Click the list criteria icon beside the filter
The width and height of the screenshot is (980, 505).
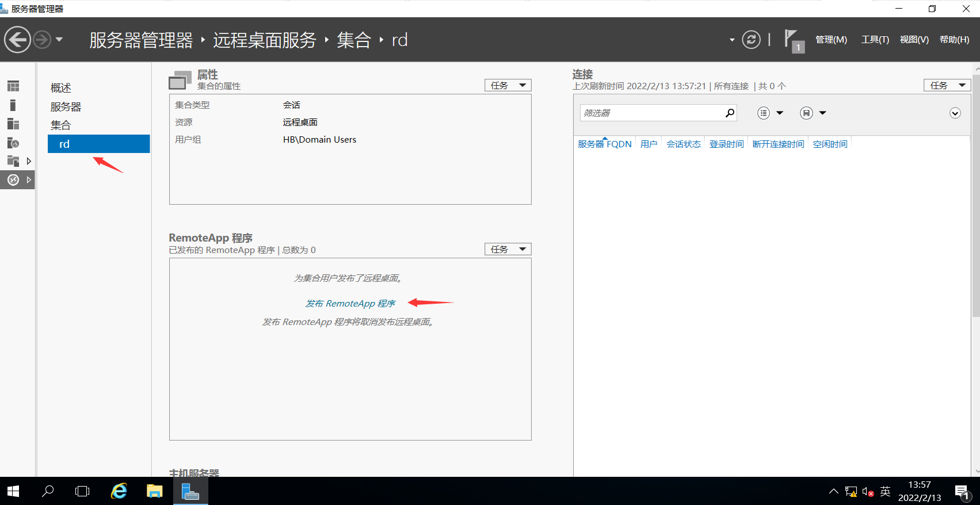764,113
